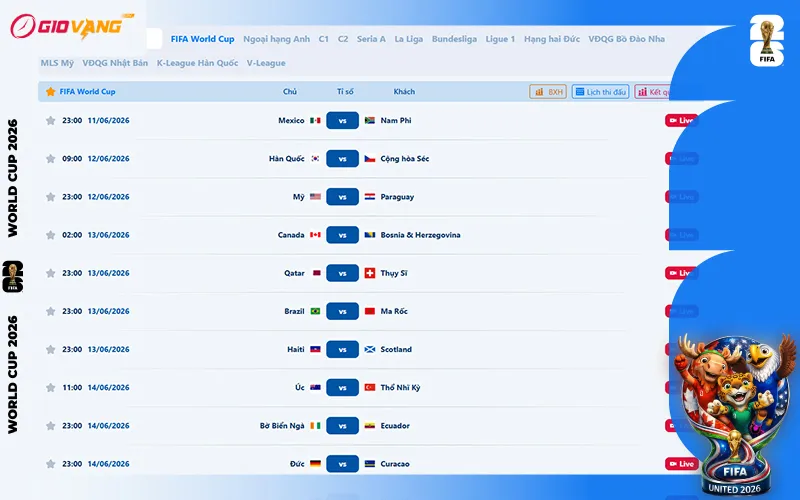Click the Canada flag icon

(x=315, y=235)
